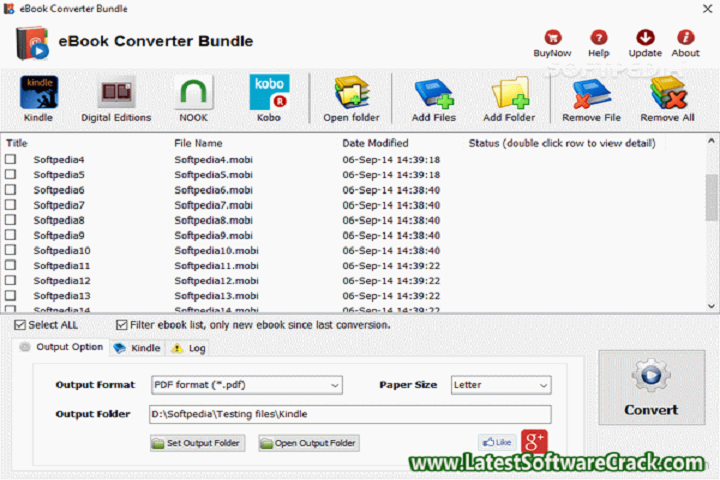Open the Output Format dropdown

coord(247,385)
